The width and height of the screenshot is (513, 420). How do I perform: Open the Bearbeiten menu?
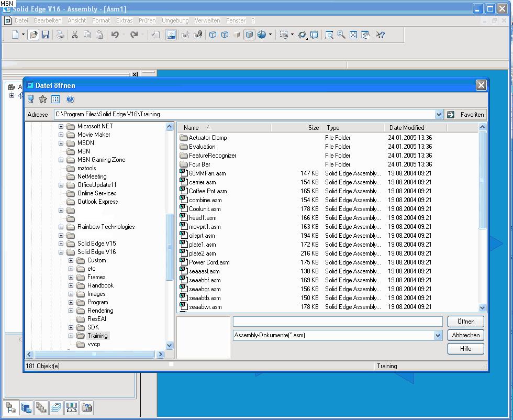coord(48,20)
